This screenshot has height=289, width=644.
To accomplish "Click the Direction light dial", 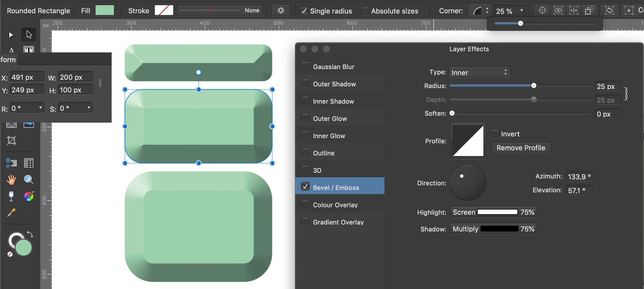I will (x=468, y=183).
